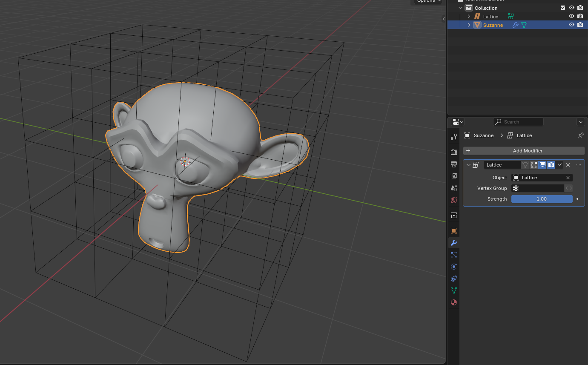Open the Material properties tab
588x365 pixels.
(x=454, y=302)
